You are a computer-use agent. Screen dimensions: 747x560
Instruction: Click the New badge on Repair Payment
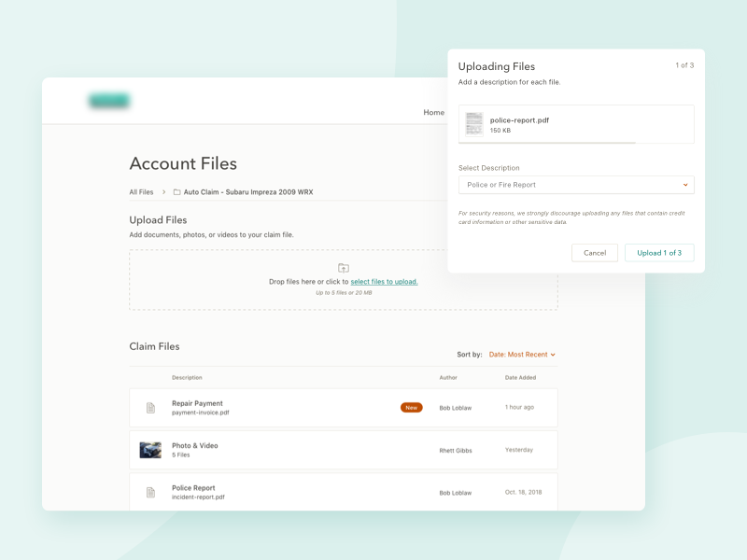coord(411,408)
